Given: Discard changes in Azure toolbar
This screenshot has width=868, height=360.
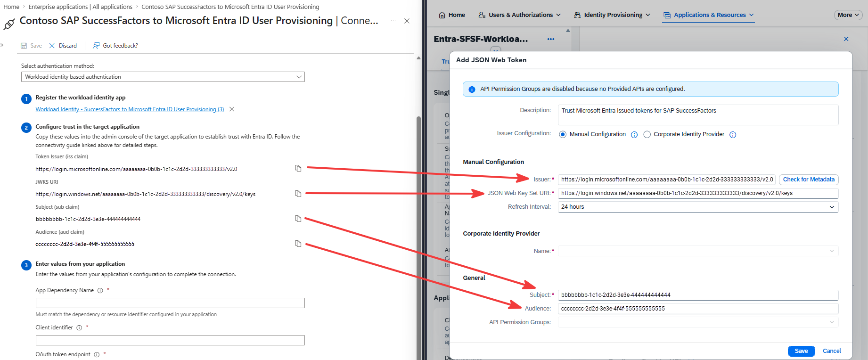Looking at the screenshot, I should (x=63, y=46).
